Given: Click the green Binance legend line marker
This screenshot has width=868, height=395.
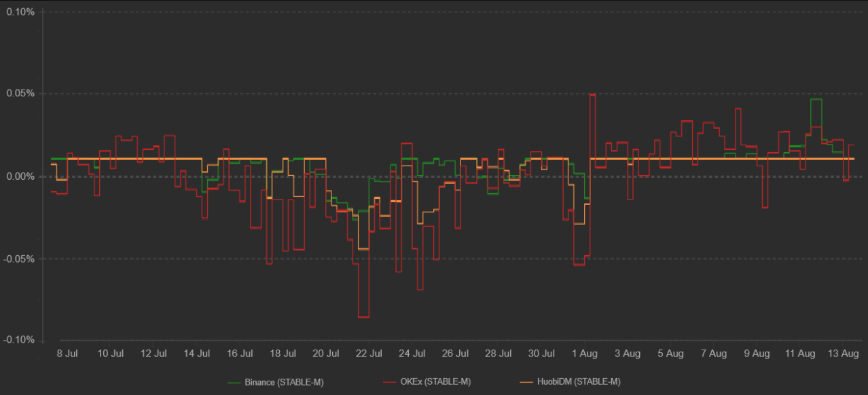Looking at the screenshot, I should click(x=234, y=382).
